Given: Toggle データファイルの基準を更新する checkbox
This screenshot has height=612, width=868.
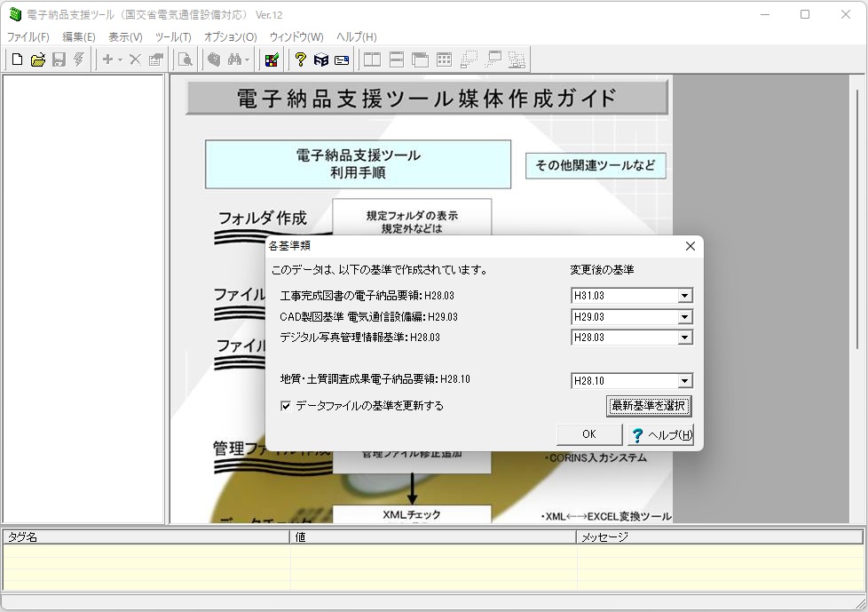Looking at the screenshot, I should (286, 406).
